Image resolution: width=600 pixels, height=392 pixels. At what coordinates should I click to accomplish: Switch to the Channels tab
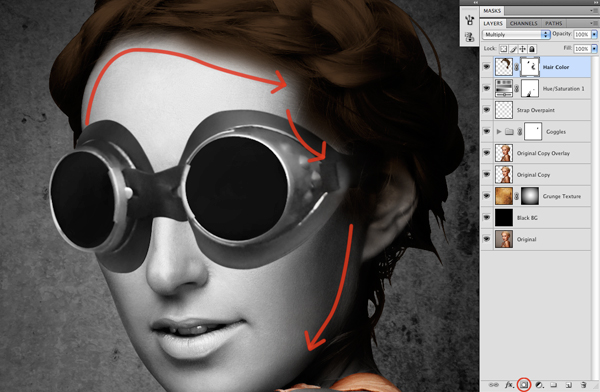(523, 23)
